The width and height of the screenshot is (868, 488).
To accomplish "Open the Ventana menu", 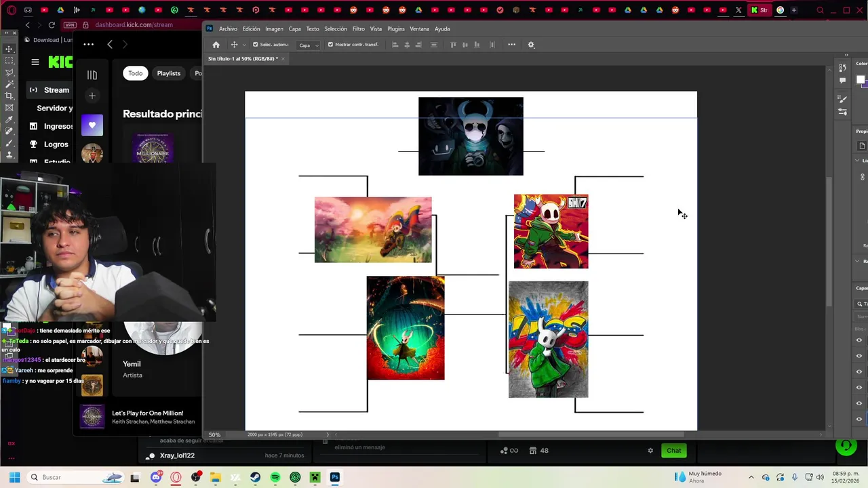I will tap(419, 29).
